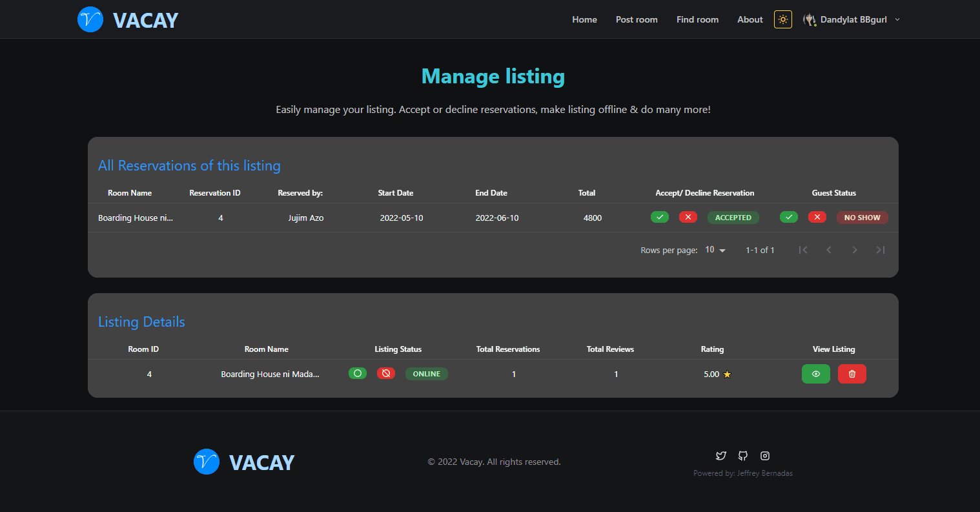
Task: Expand the Dandylat BBgurl user menu
Action: tap(851, 19)
